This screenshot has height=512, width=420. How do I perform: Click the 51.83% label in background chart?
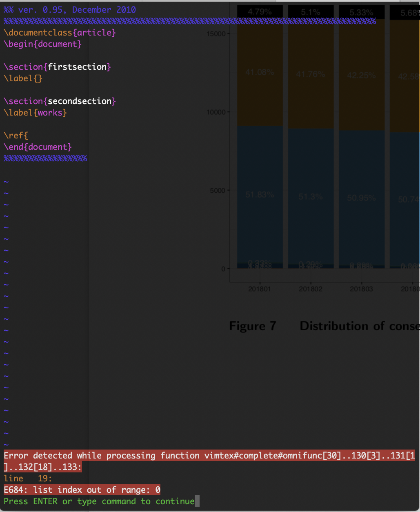(260, 195)
